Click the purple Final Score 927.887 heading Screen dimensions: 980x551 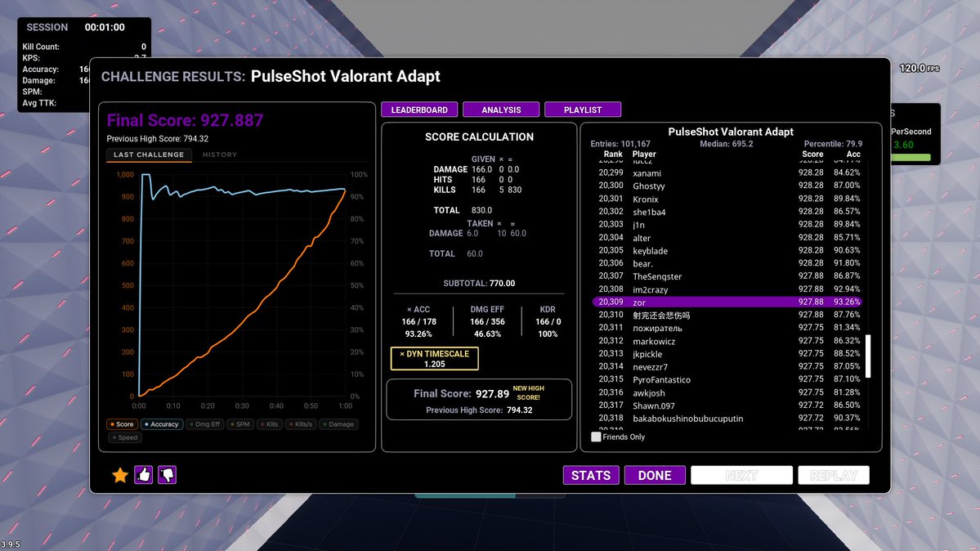coord(185,120)
